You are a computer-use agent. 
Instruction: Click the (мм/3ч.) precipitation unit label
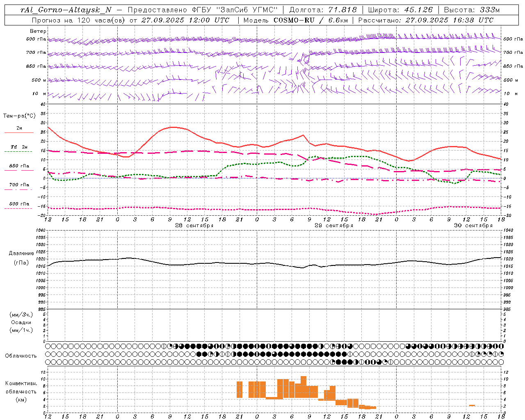coord(21,315)
